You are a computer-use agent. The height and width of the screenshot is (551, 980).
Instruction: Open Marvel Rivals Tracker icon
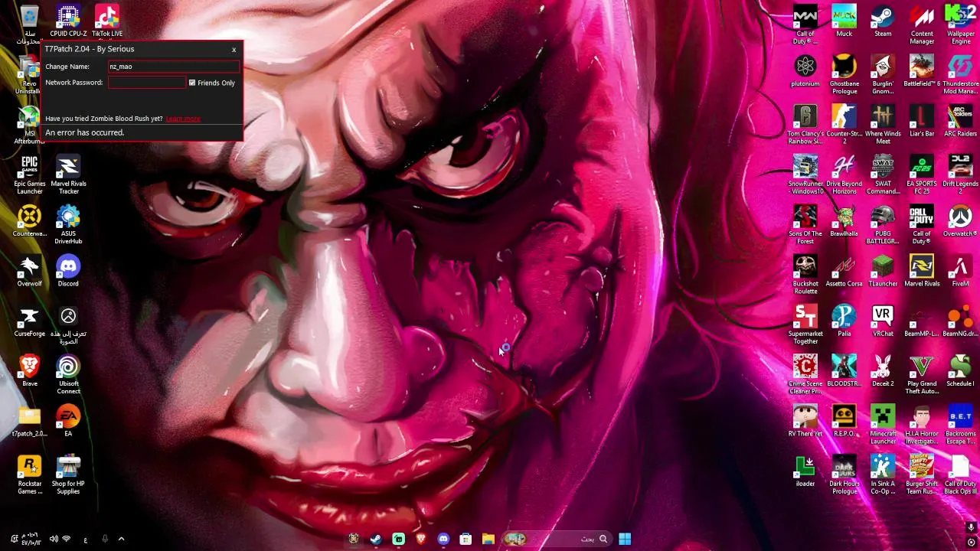tap(68, 174)
